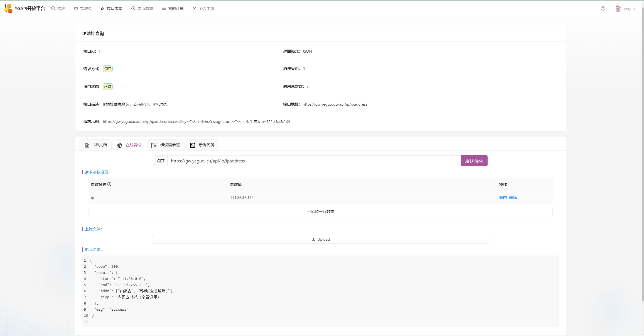Click 删除 link for ip parameter
Image resolution: width=644 pixels, height=336 pixels.
pos(513,198)
